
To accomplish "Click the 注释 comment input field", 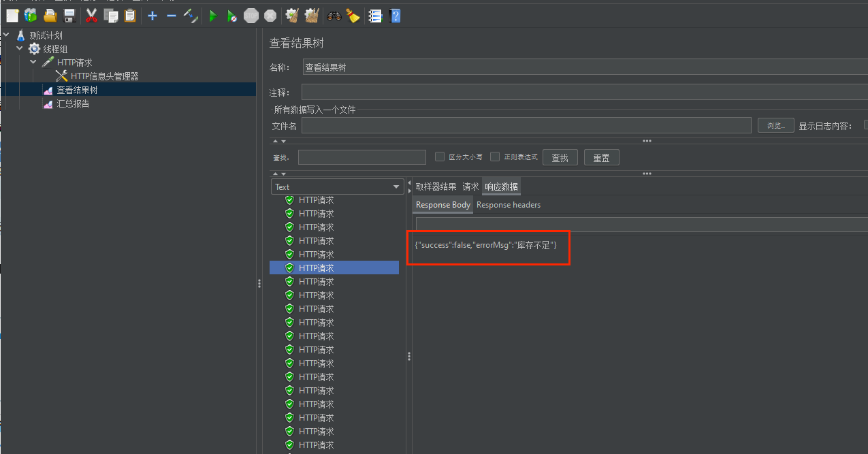I will (x=585, y=92).
